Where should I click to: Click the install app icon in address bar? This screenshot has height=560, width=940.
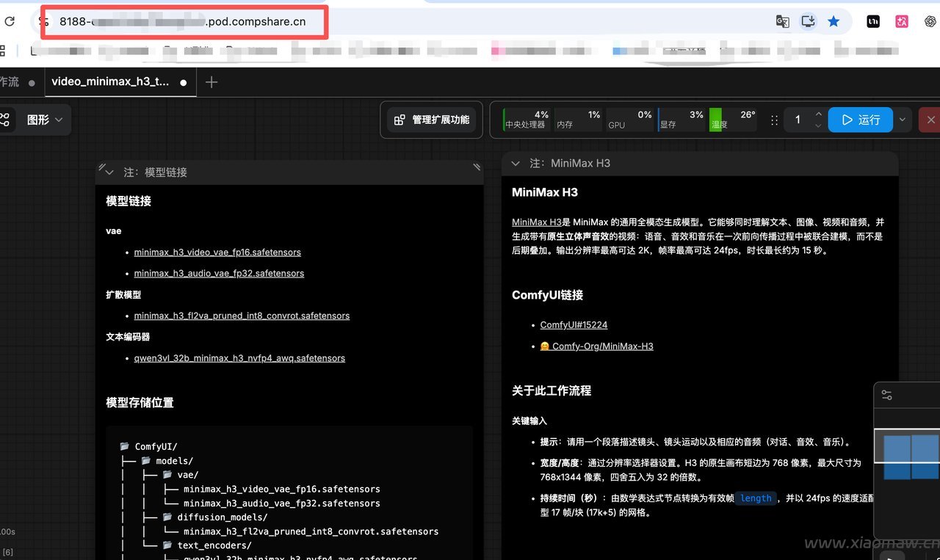(808, 21)
